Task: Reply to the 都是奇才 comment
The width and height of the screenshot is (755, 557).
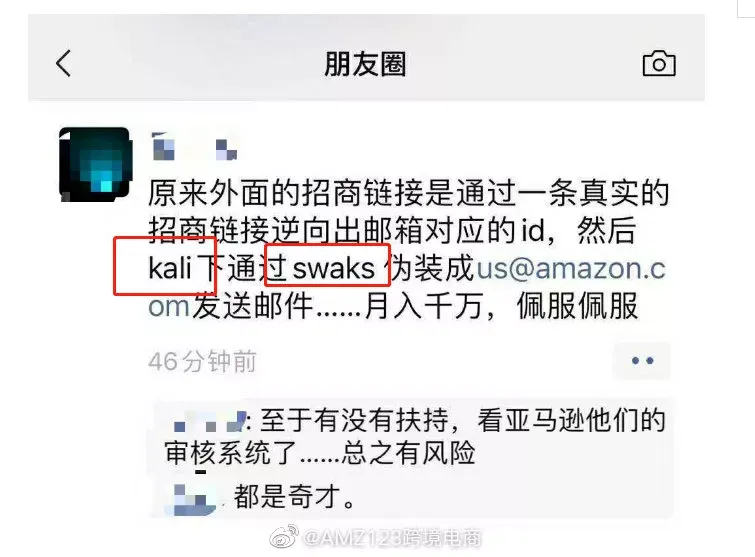Action: coord(294,497)
